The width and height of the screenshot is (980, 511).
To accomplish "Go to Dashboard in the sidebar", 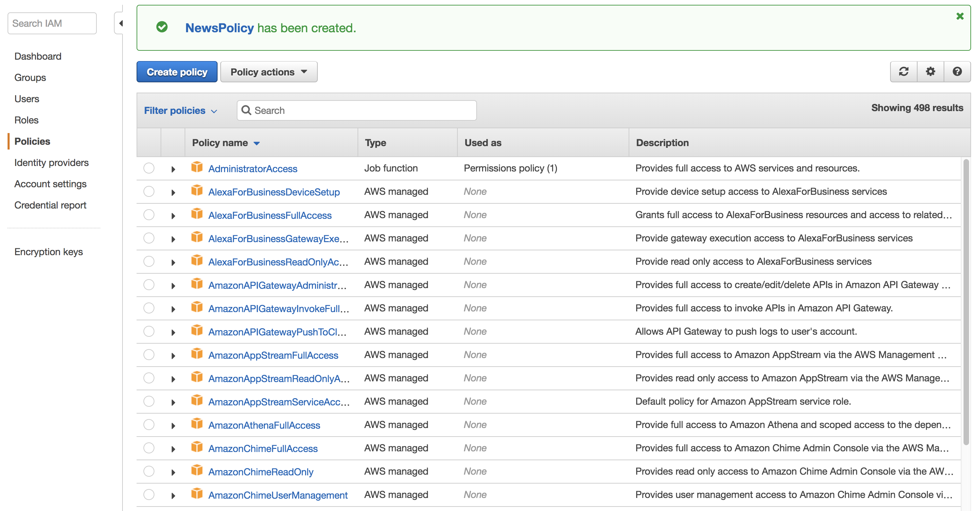I will pyautogui.click(x=38, y=56).
